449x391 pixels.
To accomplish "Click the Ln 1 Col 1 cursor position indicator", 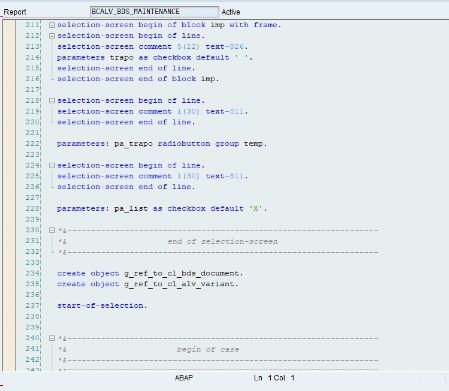I will [x=274, y=378].
